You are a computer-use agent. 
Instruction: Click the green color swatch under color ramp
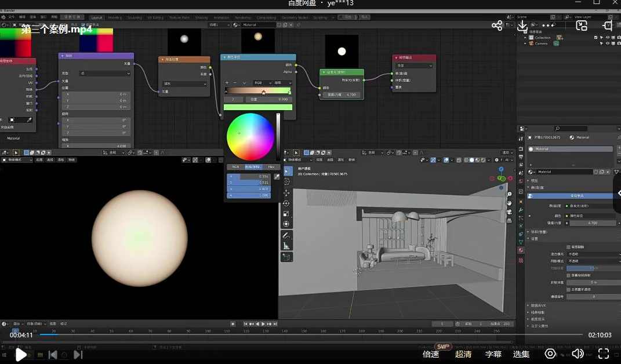point(258,107)
